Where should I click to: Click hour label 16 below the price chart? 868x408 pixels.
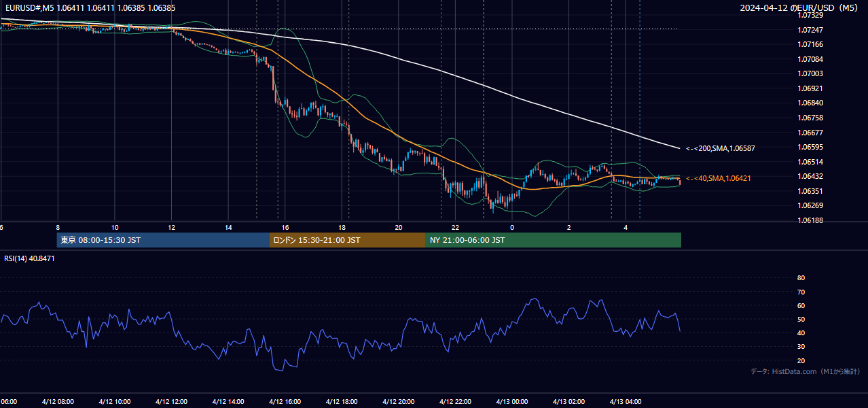coord(285,227)
